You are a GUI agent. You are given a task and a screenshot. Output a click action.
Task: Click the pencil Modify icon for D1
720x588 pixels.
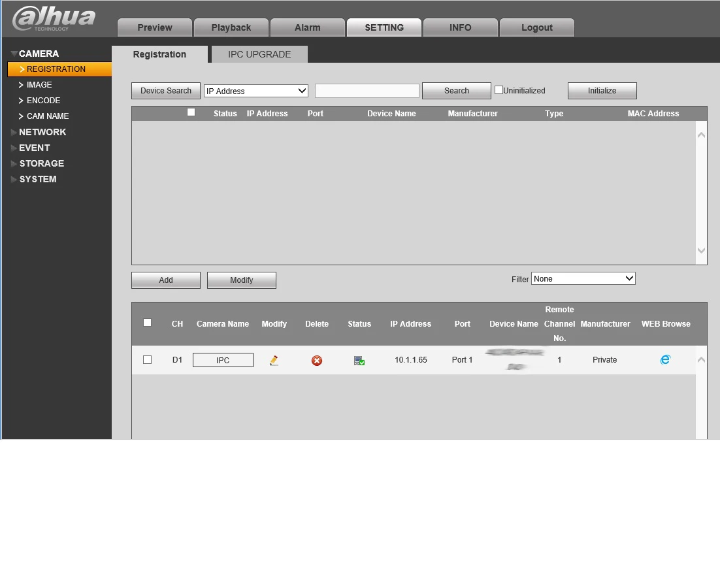pyautogui.click(x=274, y=361)
